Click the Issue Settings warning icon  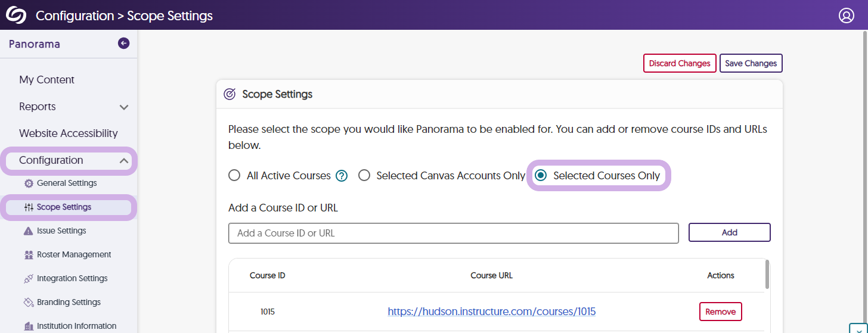(29, 231)
